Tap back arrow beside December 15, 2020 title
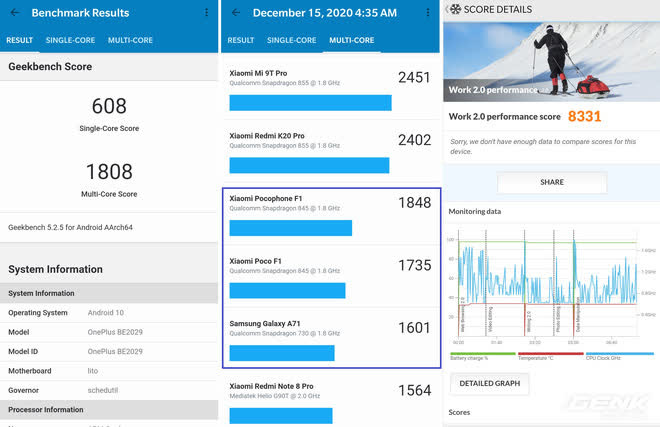Screen dimensions: 660x427 236,13
